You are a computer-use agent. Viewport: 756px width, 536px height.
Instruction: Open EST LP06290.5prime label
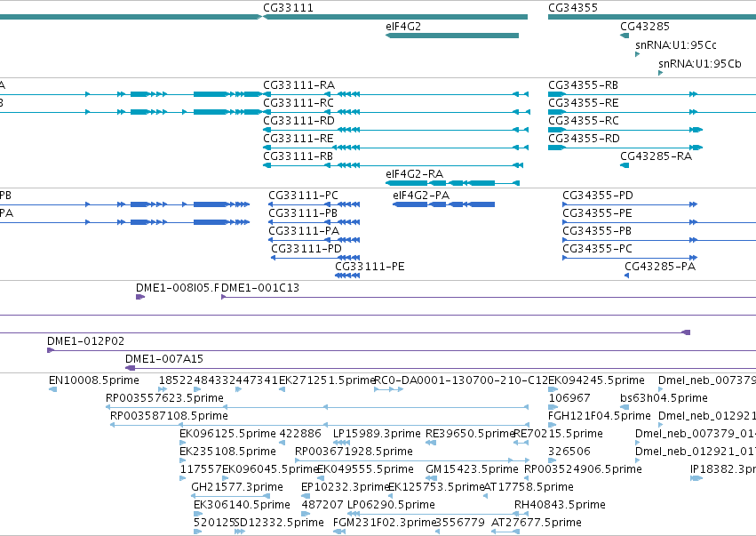click(391, 505)
